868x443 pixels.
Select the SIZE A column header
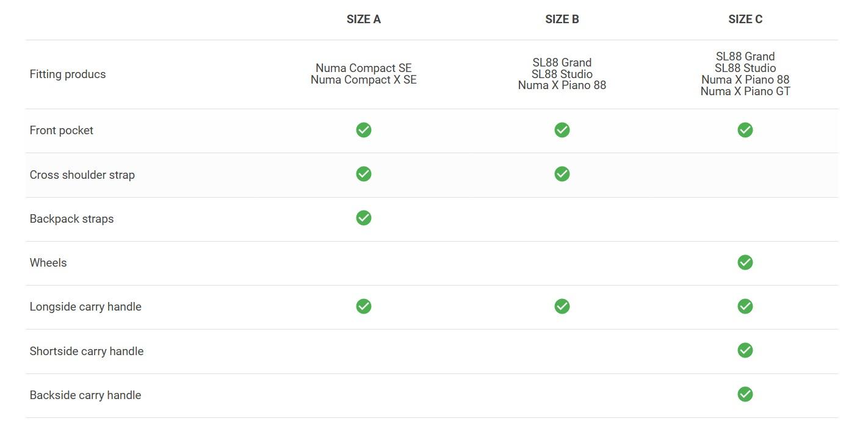tap(363, 20)
